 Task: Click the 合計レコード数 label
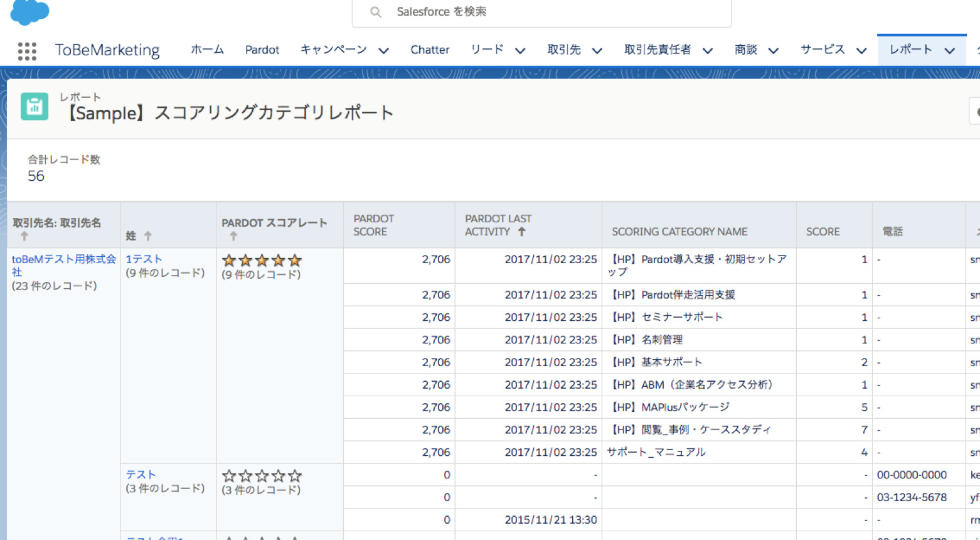64,159
